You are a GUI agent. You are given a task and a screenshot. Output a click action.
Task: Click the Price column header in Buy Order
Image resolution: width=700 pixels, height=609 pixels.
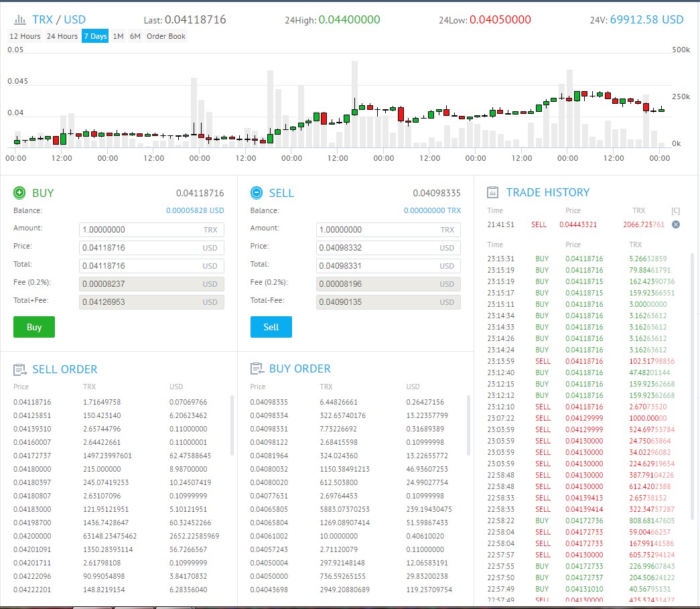click(258, 387)
